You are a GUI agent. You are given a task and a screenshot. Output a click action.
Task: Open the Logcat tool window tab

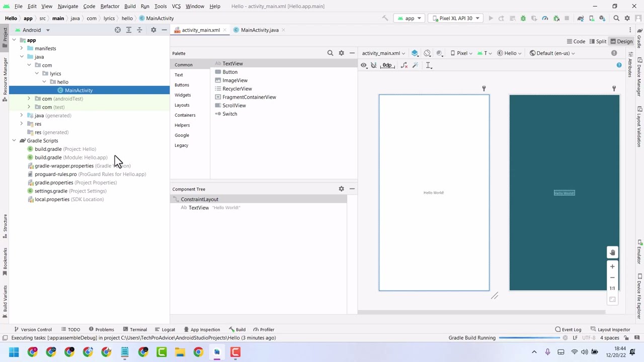click(165, 329)
